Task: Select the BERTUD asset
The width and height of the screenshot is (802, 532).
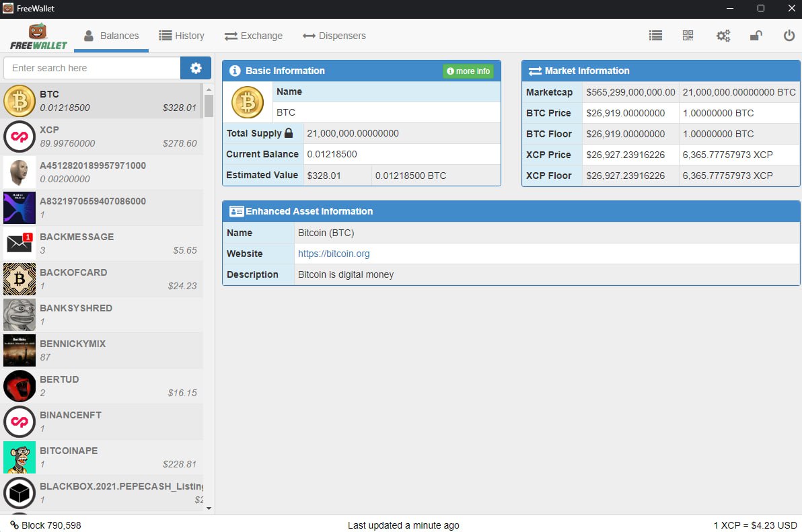Action: click(x=102, y=386)
